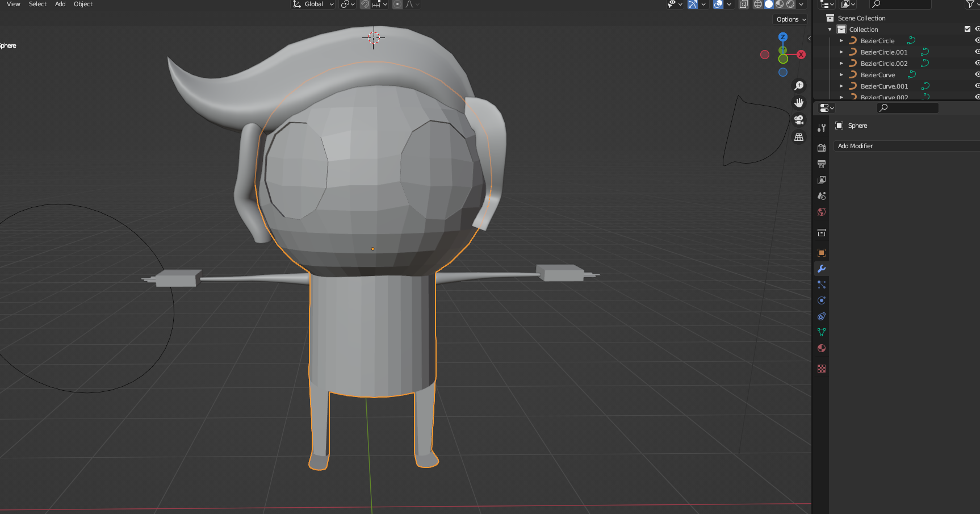Toggle viewport gizmos display
The image size is (980, 514).
(693, 4)
